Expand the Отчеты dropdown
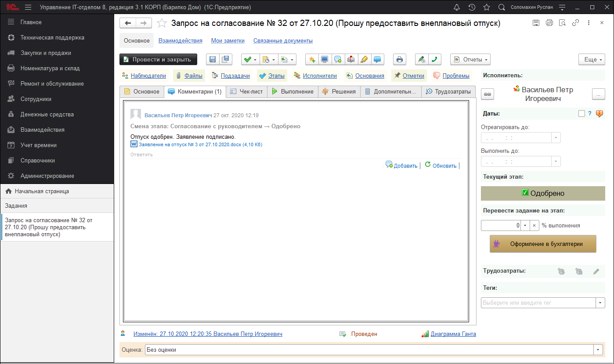 point(470,59)
